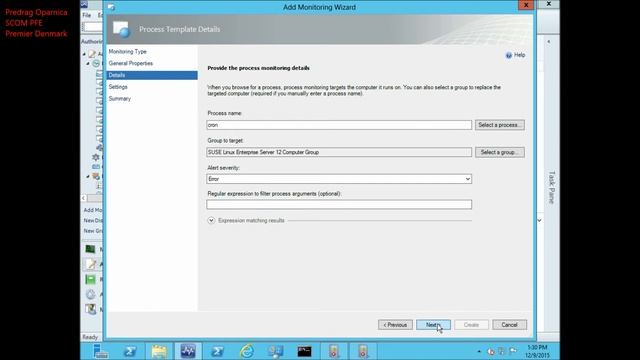
Task: Open the remote desktop taskbar icon
Action: [276, 351]
